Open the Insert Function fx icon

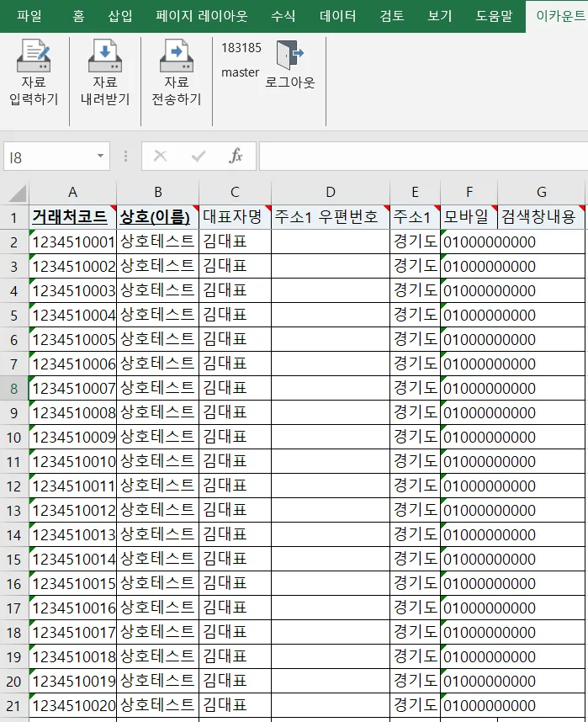click(x=236, y=156)
